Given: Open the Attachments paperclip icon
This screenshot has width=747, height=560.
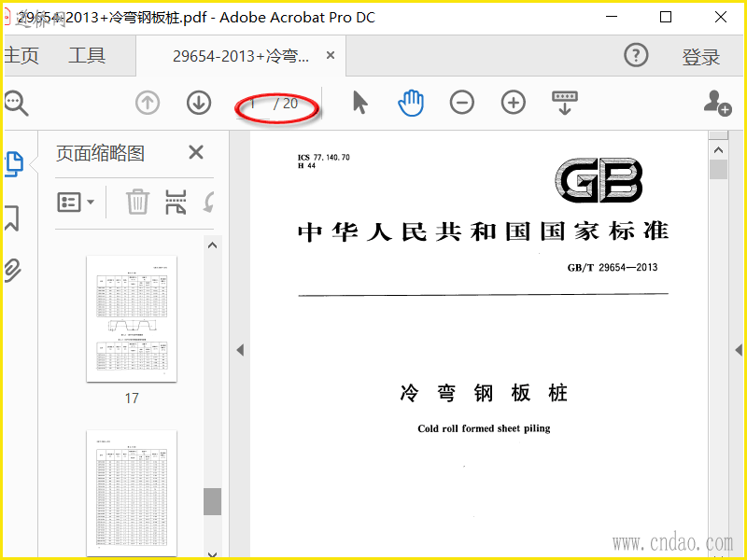Looking at the screenshot, I should [x=13, y=271].
